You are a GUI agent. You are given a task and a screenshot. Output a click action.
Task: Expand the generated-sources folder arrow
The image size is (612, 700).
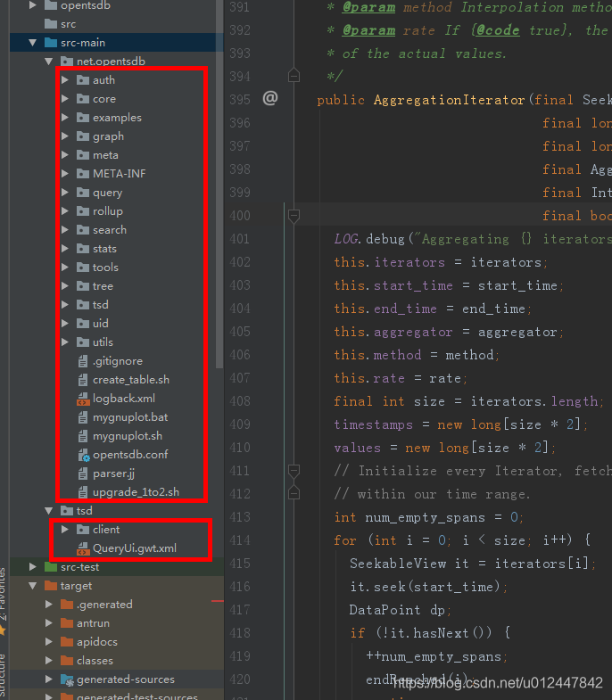[x=49, y=679]
